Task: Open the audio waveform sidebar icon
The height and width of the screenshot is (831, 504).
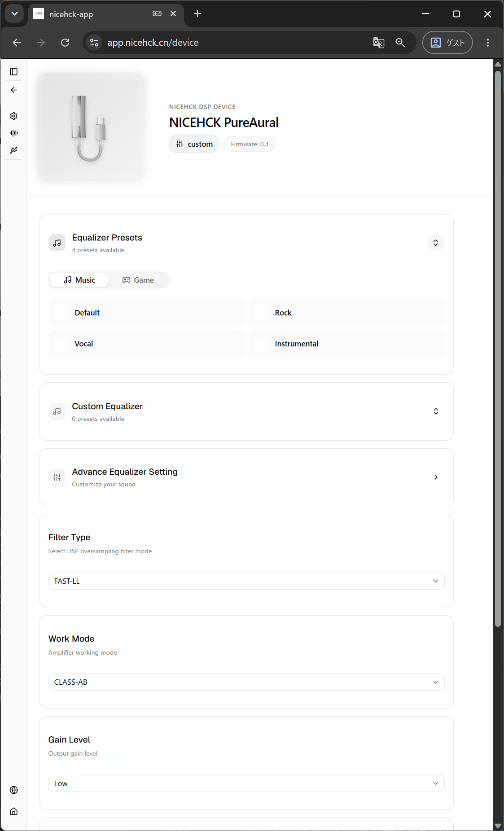Action: tap(14, 133)
